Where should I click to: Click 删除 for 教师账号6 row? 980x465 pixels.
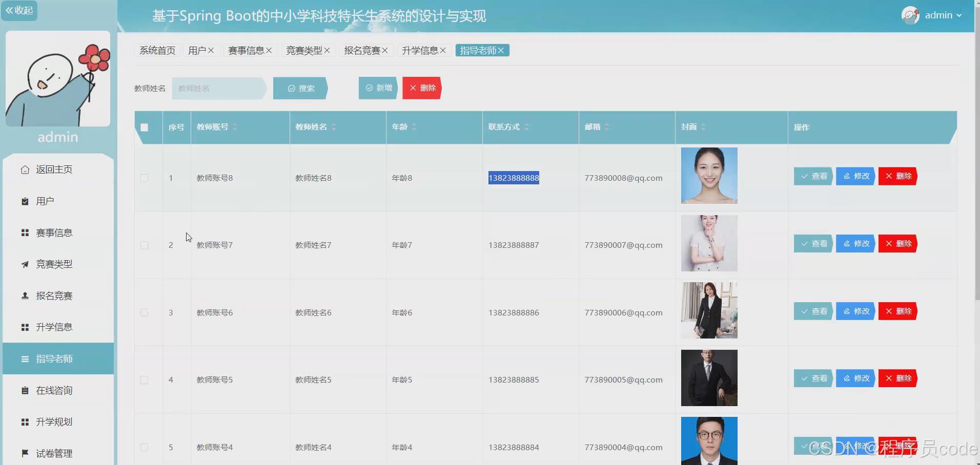[898, 311]
